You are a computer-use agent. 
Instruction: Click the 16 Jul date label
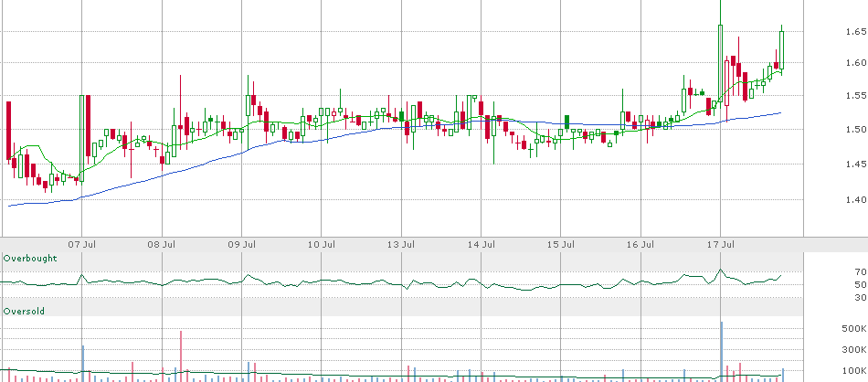coord(641,244)
